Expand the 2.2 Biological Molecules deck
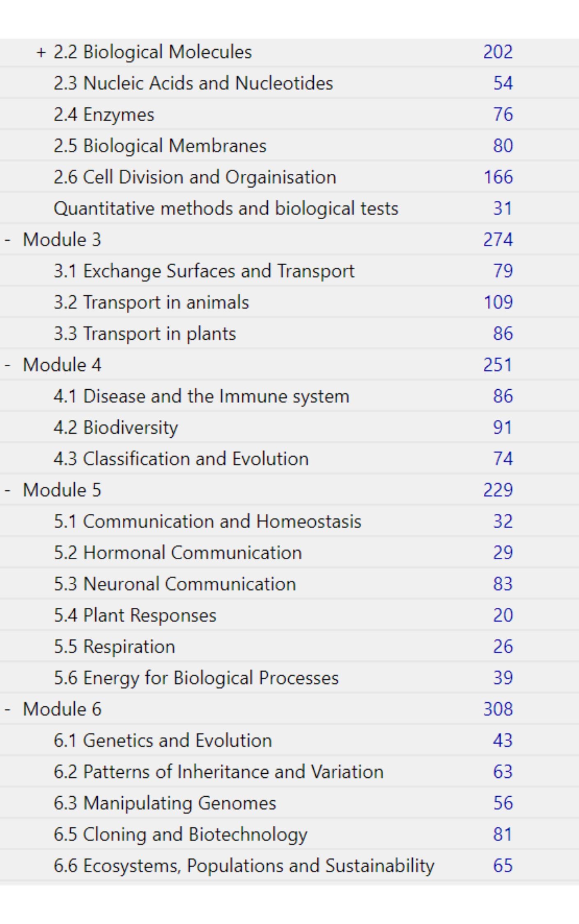579x924 pixels. (41, 53)
